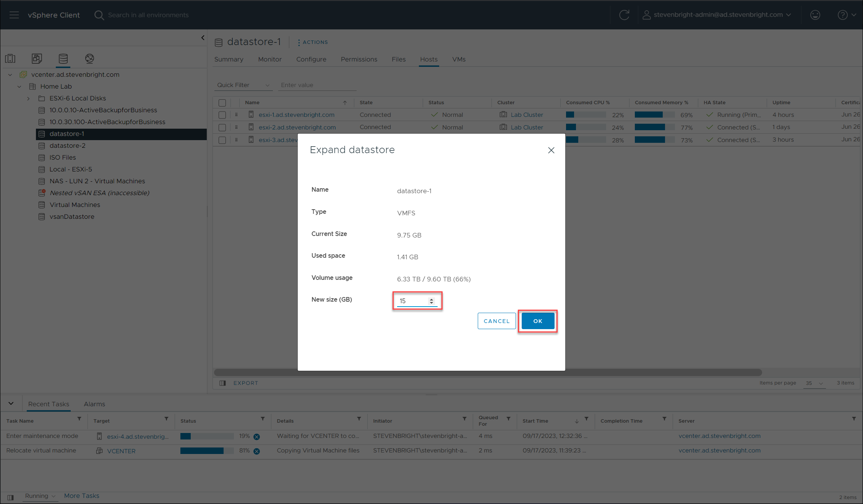863x504 pixels.
Task: Filter the Task Name column
Action: click(79, 419)
